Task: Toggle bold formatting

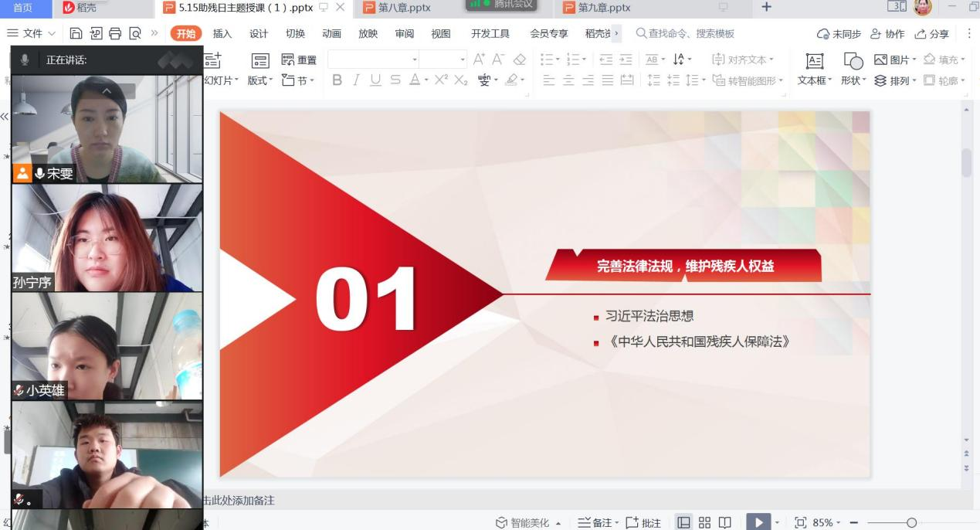Action: coord(337,80)
